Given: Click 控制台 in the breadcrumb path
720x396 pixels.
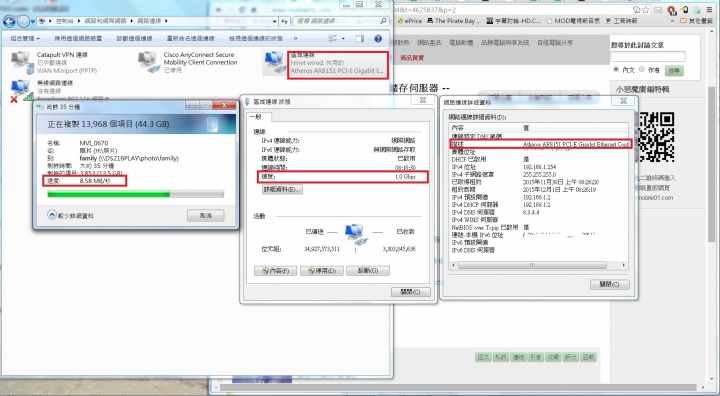Looking at the screenshot, I should point(65,21).
